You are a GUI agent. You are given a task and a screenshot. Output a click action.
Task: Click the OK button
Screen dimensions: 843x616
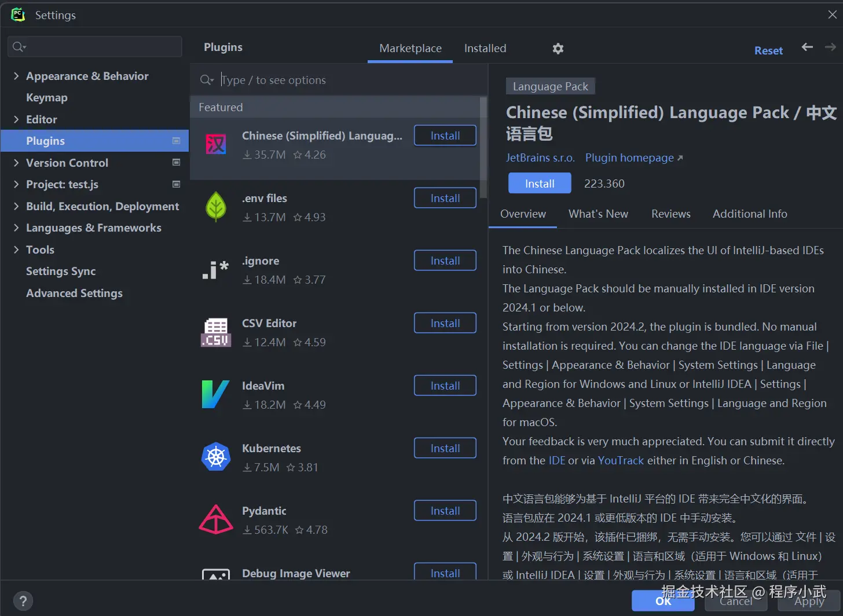(x=663, y=601)
